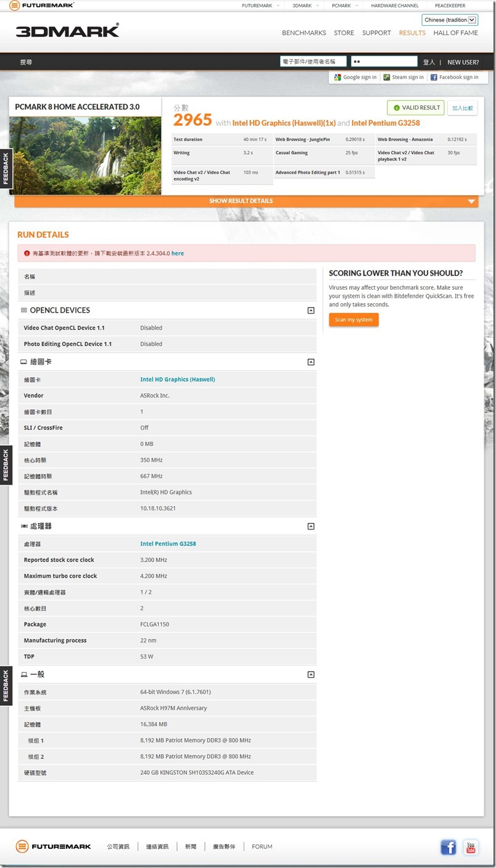The height and width of the screenshot is (868, 496).
Task: Click the driver version 10.18.10.3621
Action: 158,509
